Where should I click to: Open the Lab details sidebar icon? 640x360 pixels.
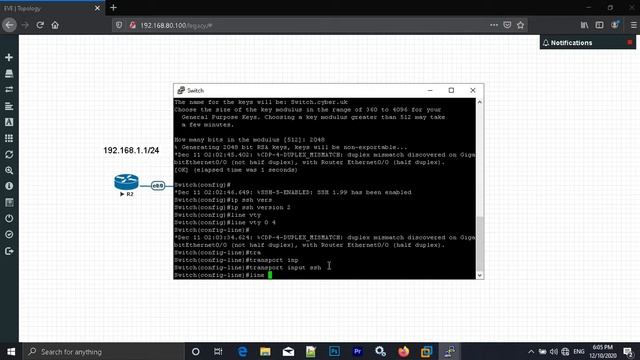coord(9,202)
